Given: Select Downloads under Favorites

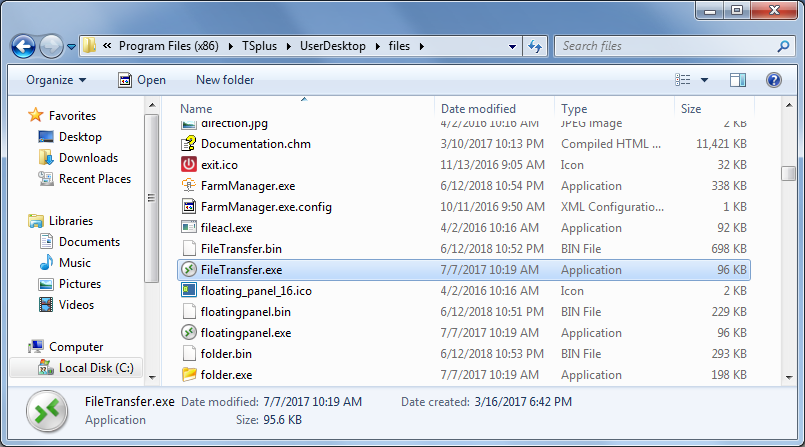Looking at the screenshot, I should click(88, 158).
